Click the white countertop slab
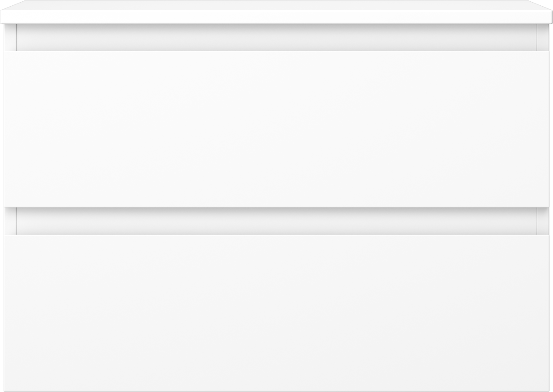 276,12
